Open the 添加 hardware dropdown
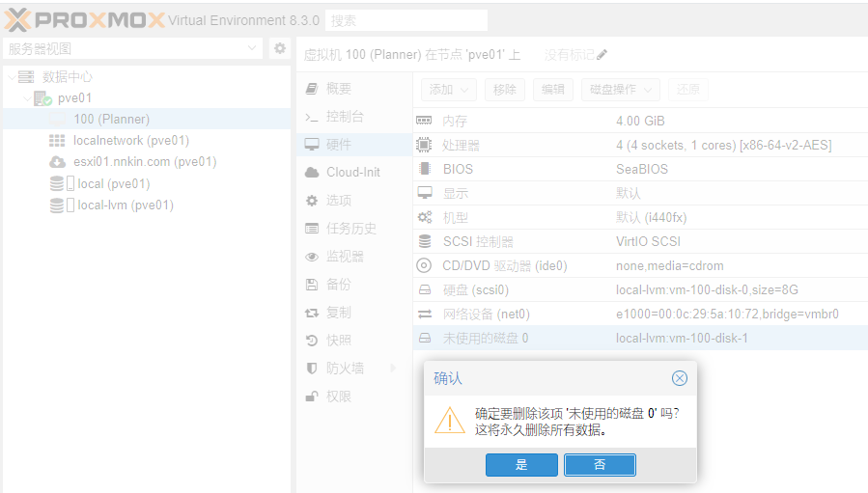This screenshot has height=493, width=868. (449, 90)
